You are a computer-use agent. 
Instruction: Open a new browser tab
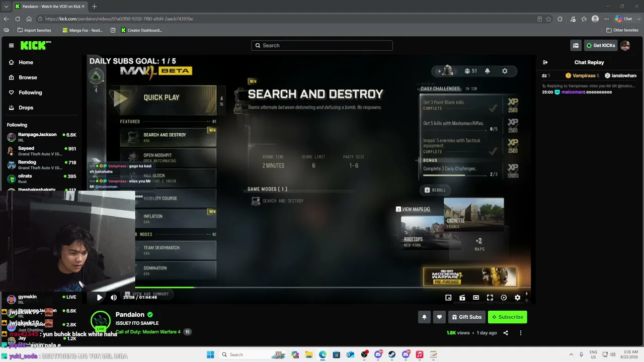click(94, 7)
